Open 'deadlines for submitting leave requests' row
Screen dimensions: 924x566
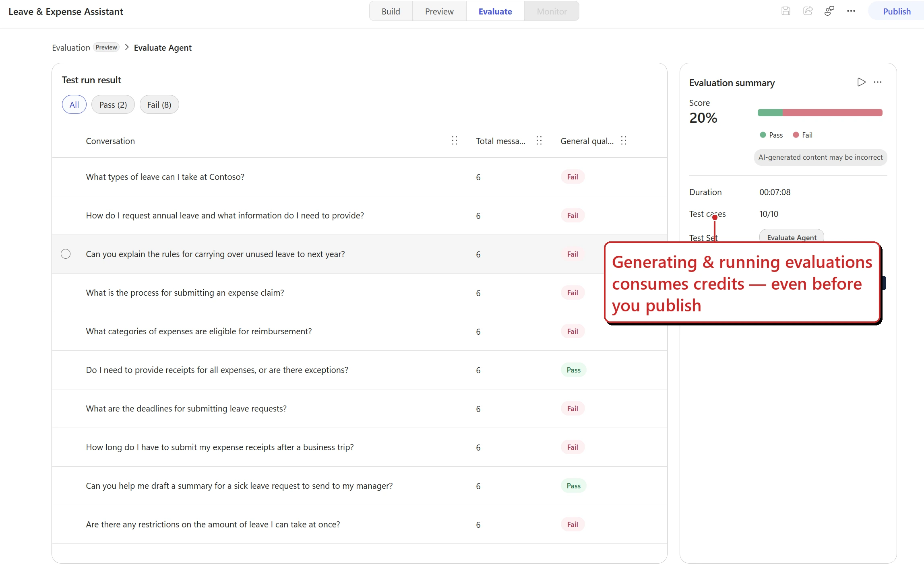[x=359, y=408]
